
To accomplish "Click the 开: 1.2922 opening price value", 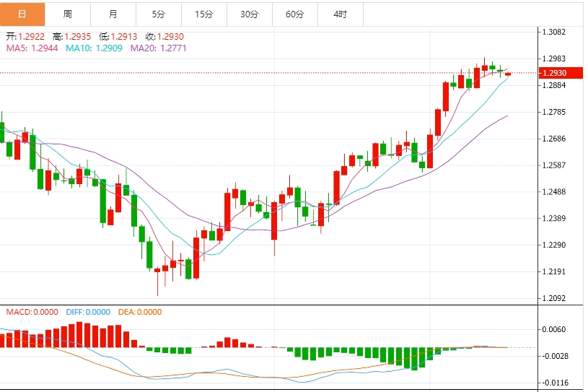I will (27, 36).
